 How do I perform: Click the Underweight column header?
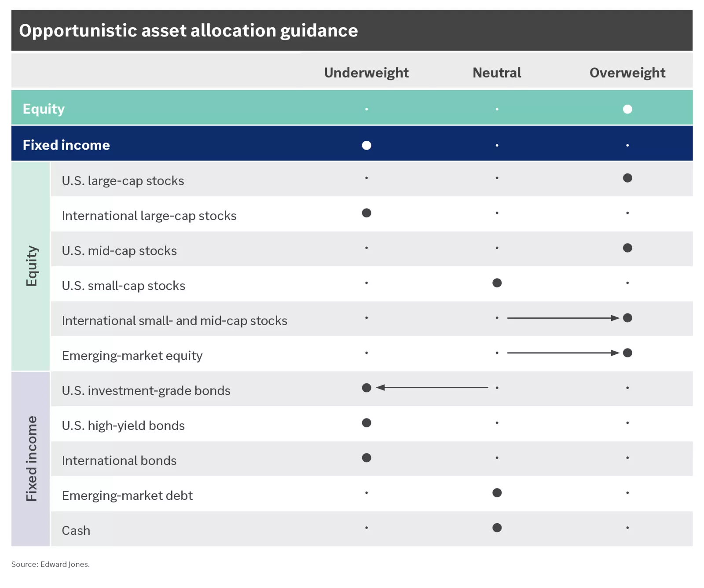pyautogui.click(x=366, y=73)
